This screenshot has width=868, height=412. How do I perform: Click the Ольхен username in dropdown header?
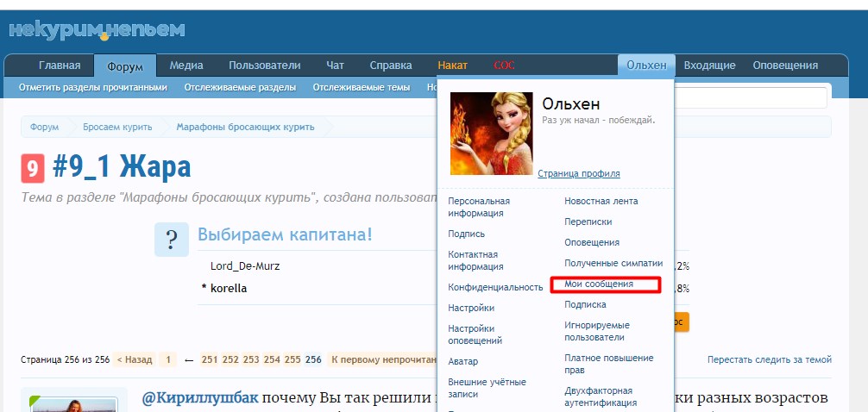click(570, 103)
